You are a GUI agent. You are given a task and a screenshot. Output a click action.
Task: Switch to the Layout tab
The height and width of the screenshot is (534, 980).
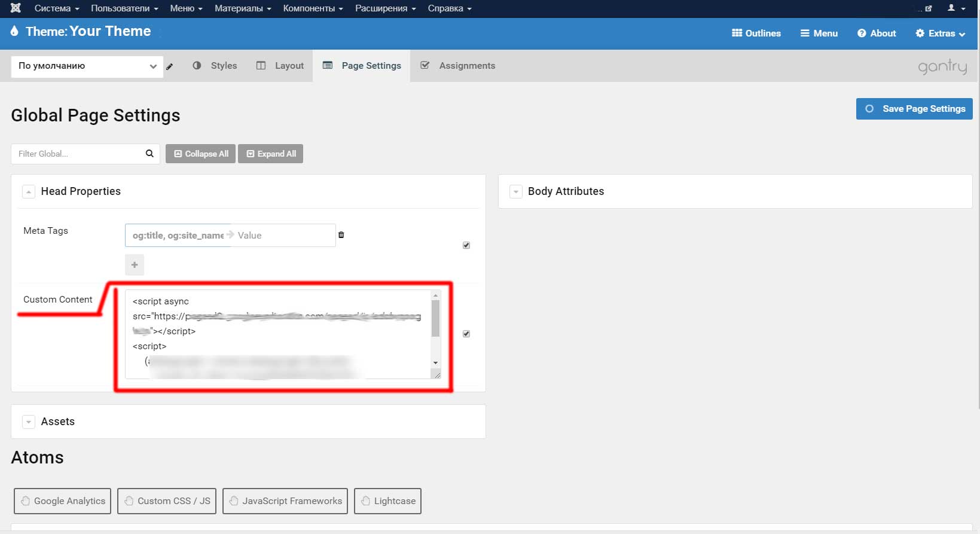(280, 66)
